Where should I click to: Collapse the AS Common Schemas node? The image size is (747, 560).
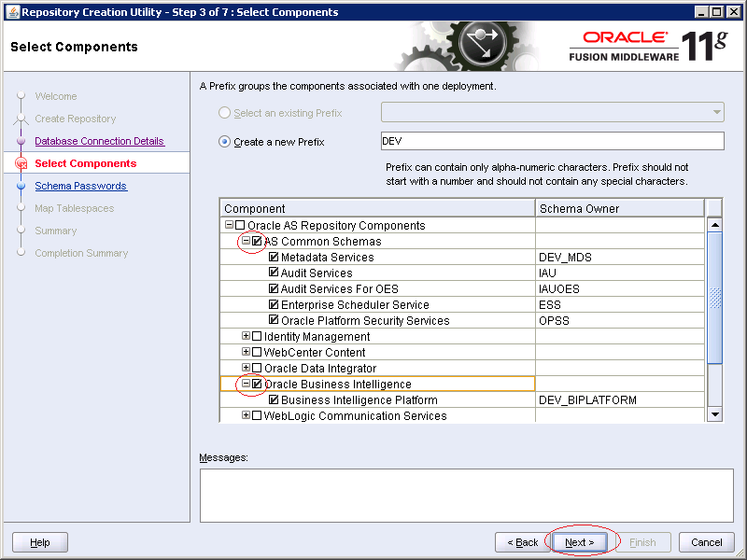coord(246,241)
